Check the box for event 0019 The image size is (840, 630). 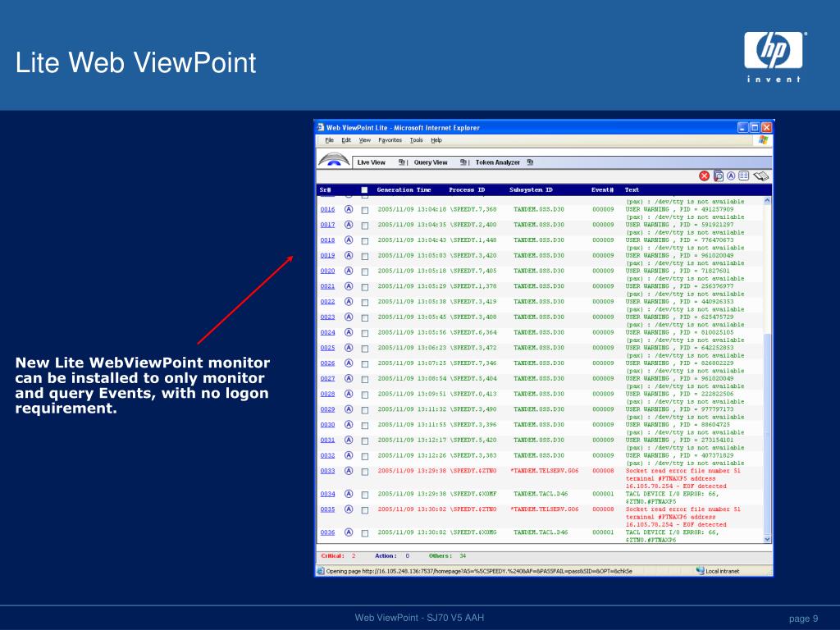[365, 257]
